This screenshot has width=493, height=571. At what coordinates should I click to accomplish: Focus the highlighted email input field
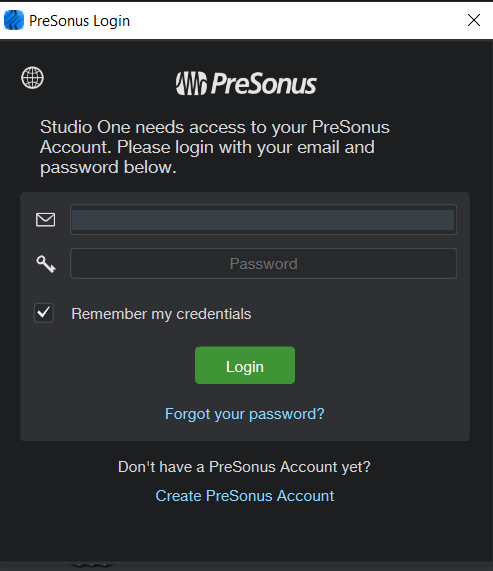tap(263, 220)
